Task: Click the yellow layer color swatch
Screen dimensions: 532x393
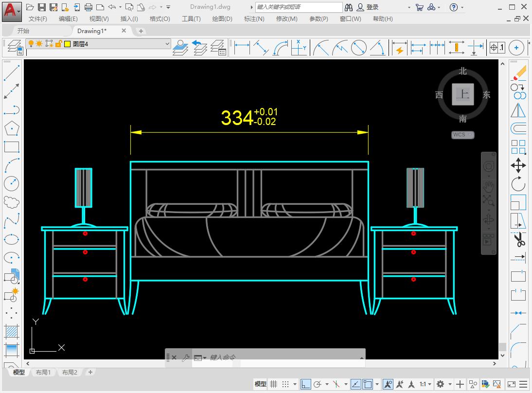Action: [x=68, y=44]
